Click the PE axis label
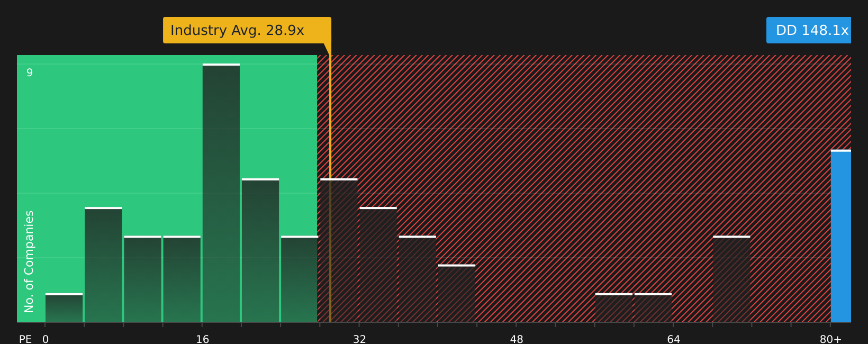868x344 pixels. pos(25,339)
